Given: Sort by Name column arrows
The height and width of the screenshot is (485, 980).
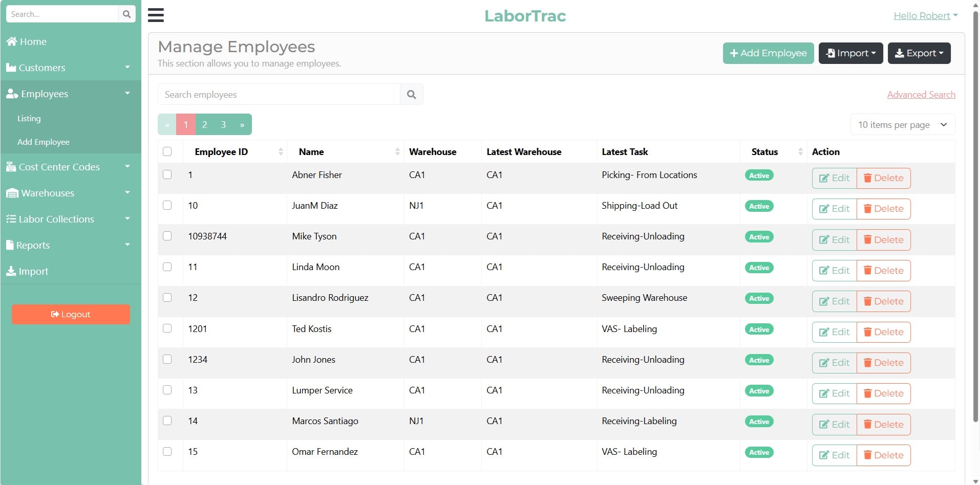Looking at the screenshot, I should coord(397,151).
